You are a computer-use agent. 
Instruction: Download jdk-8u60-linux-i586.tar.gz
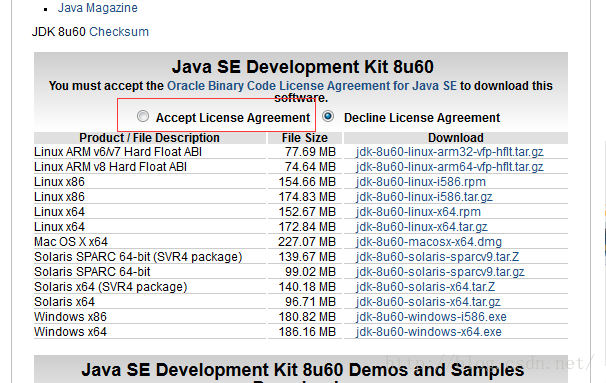(x=424, y=197)
